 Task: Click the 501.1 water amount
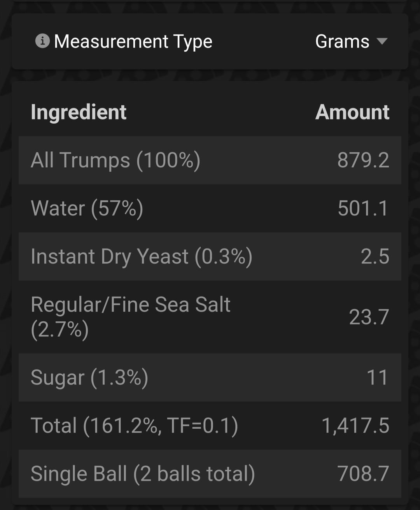363,208
